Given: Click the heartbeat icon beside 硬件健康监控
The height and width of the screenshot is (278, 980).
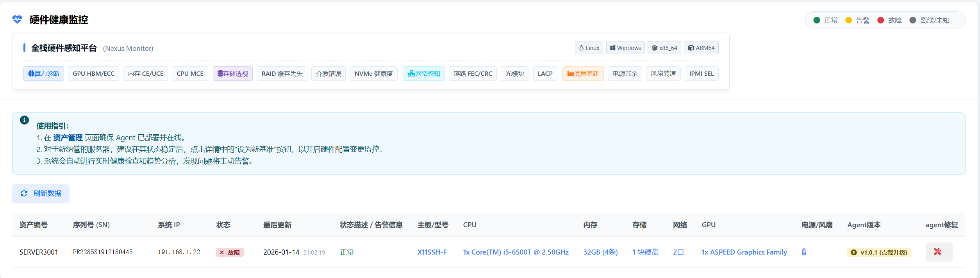Looking at the screenshot, I should pyautogui.click(x=17, y=20).
